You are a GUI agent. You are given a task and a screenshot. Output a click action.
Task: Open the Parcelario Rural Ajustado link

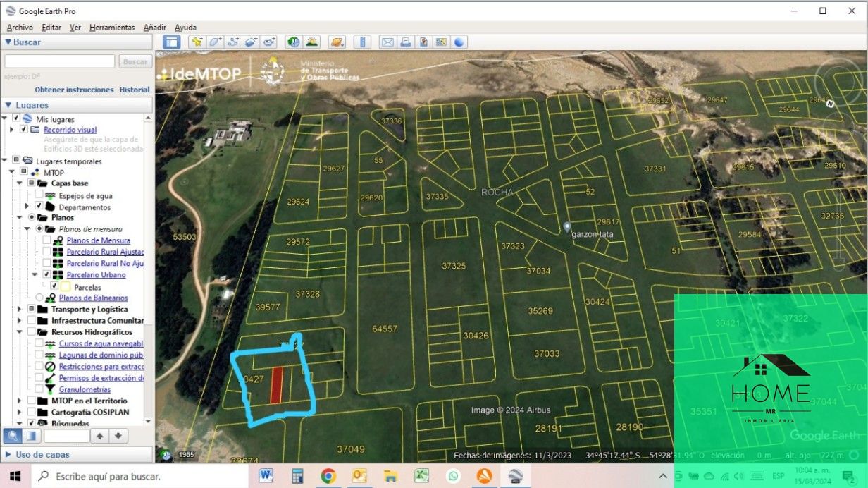[106, 252]
